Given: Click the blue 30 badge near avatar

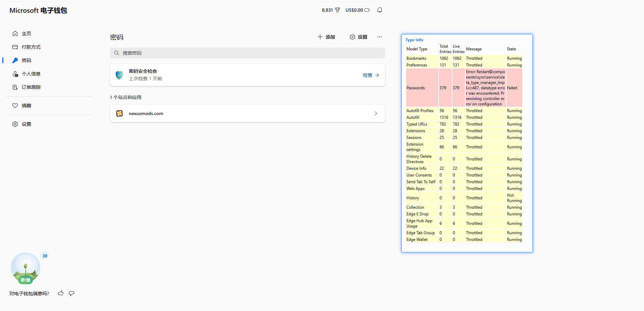Looking at the screenshot, I should coord(45,256).
